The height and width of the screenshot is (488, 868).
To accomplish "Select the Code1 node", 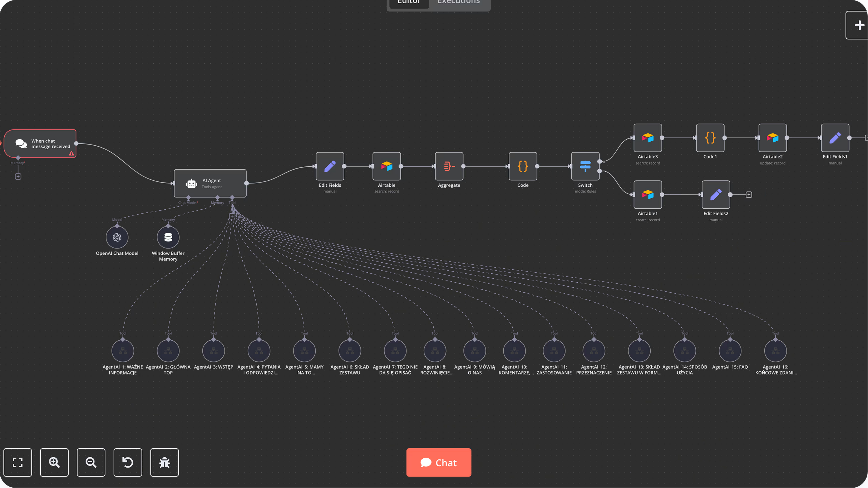I will click(710, 138).
